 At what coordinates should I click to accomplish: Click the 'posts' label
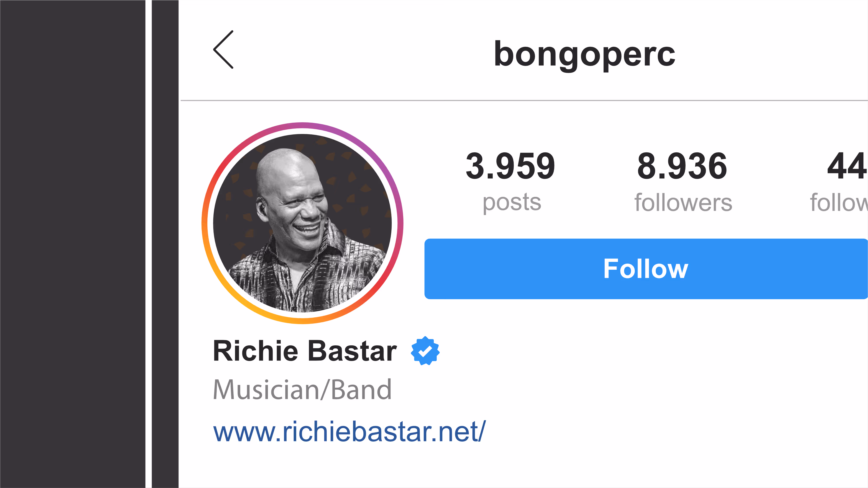pos(512,203)
